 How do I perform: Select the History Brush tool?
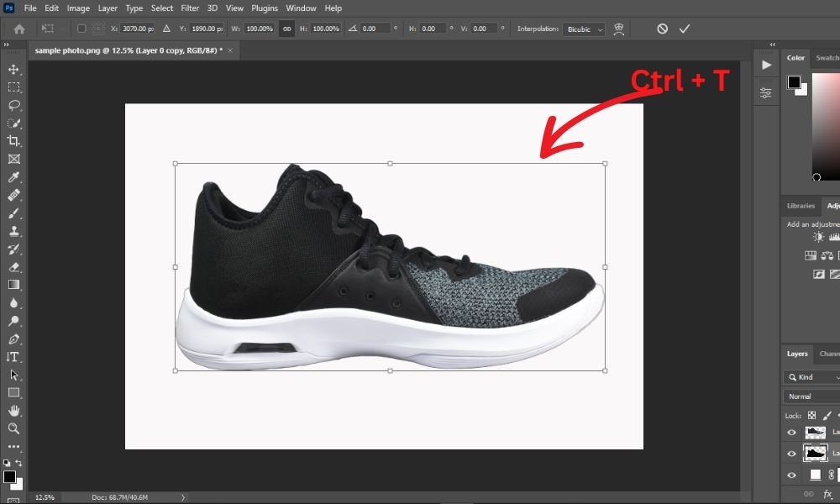(13, 249)
